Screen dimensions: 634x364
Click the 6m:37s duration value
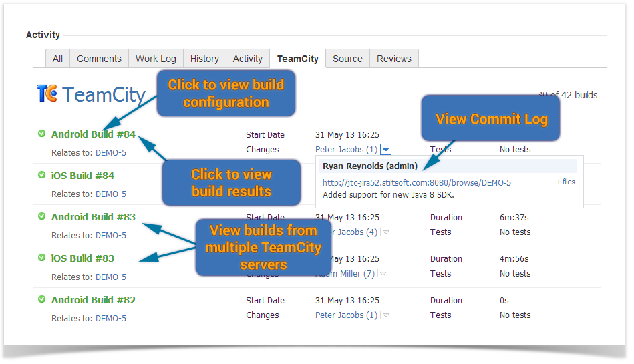pyautogui.click(x=514, y=218)
